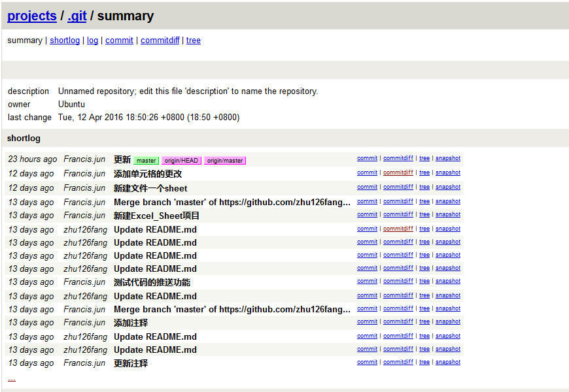Open commit link for 测试代码的推送功能 row

click(367, 281)
